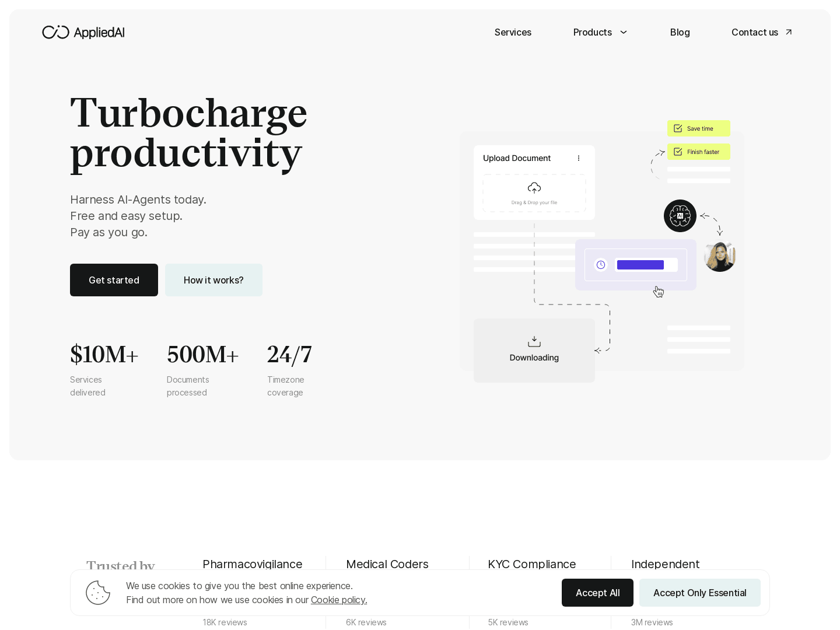Expand the Products dropdown chevron
This screenshot has width=840, height=630.
(x=624, y=32)
